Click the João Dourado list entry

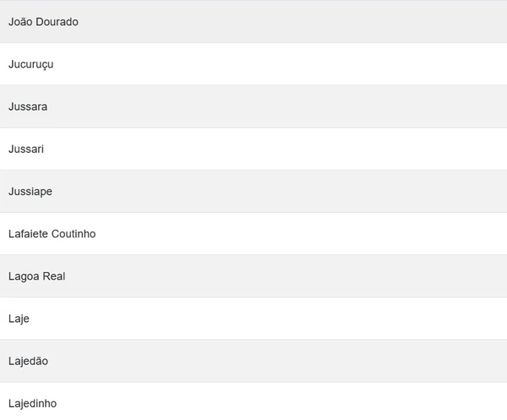point(43,22)
